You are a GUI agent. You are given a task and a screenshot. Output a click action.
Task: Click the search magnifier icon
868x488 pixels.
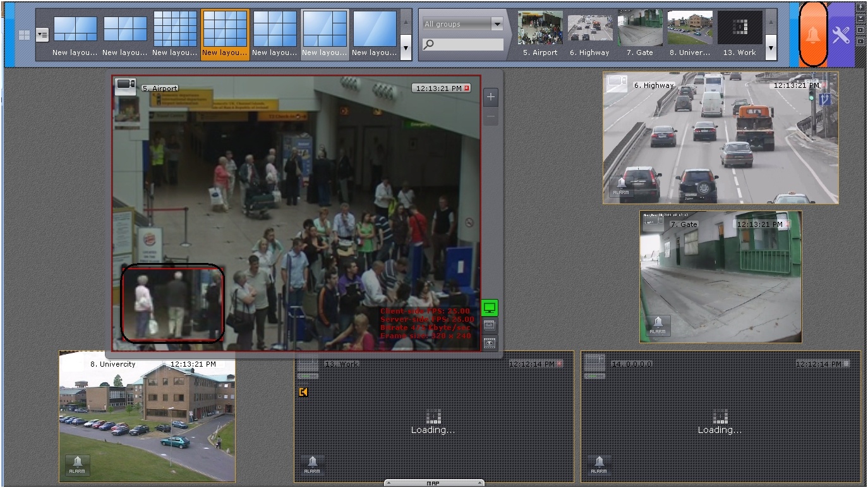(x=429, y=44)
